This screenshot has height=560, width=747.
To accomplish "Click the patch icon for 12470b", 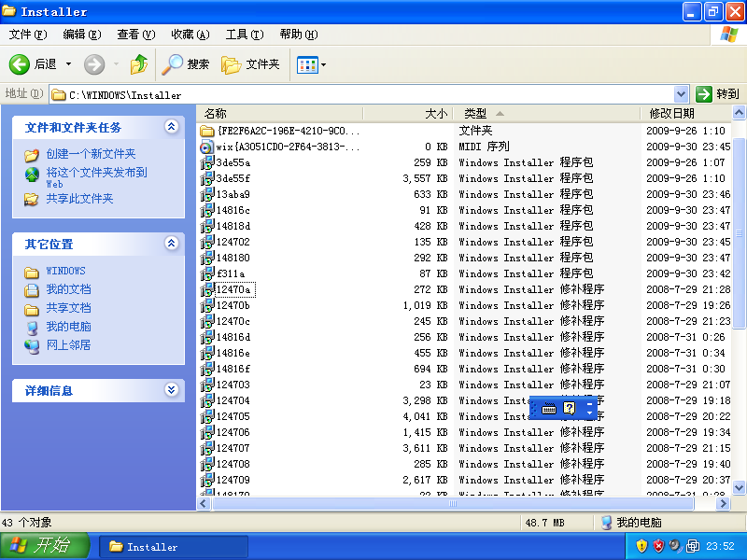I will (x=206, y=305).
